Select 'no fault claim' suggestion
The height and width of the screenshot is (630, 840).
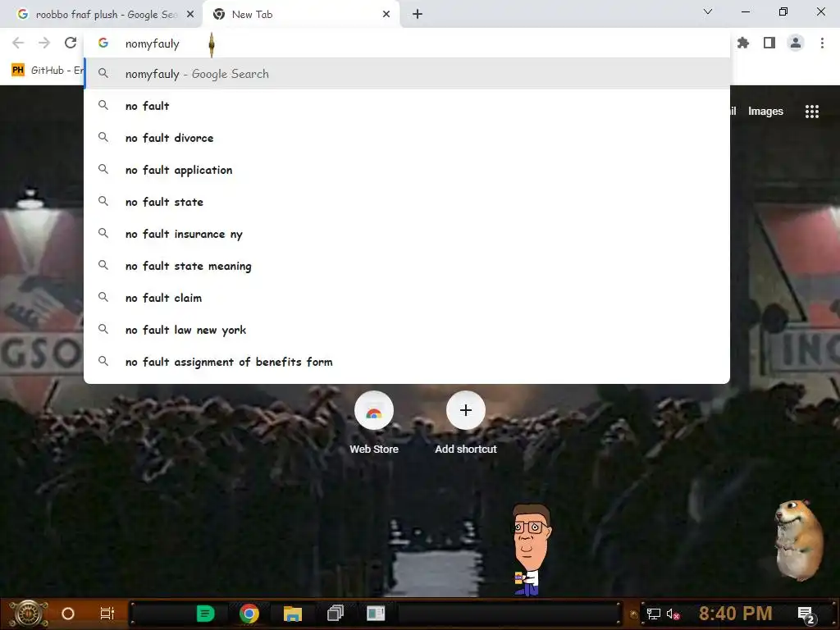pos(407,298)
